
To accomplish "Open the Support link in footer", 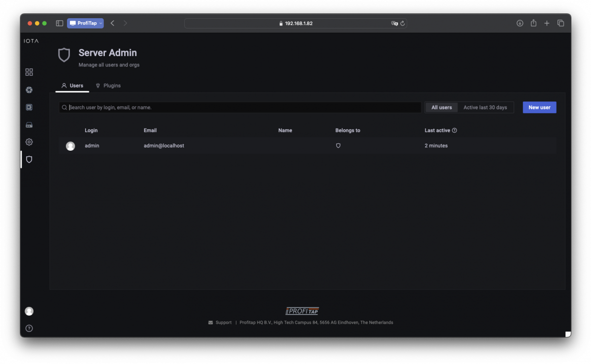I will [x=223, y=323].
